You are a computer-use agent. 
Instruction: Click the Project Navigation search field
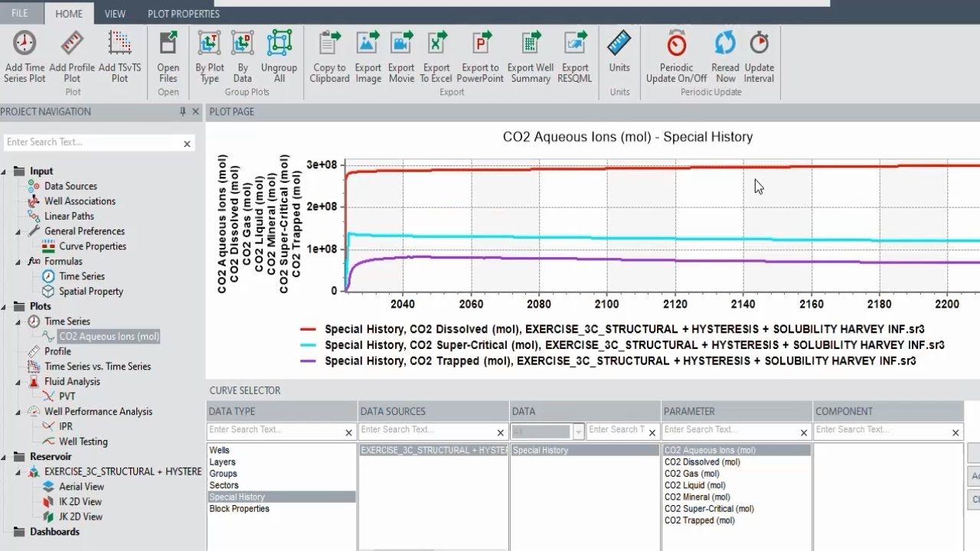[92, 142]
